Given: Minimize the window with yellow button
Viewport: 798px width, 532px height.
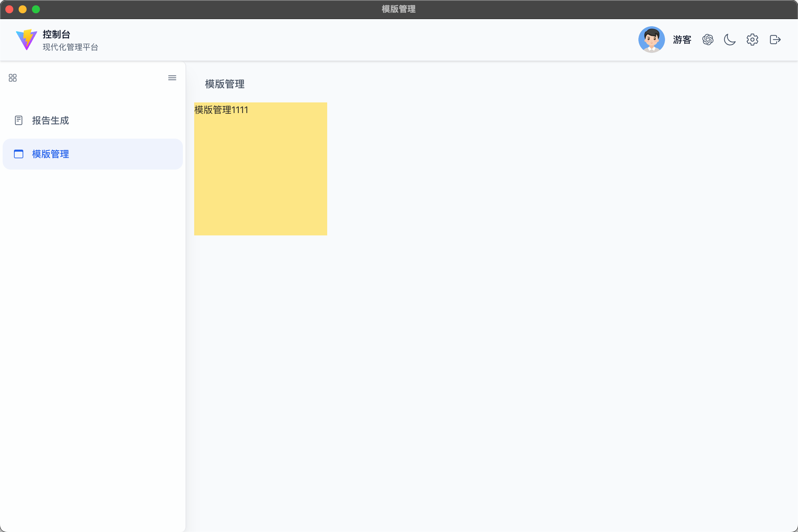Looking at the screenshot, I should coord(23,9).
